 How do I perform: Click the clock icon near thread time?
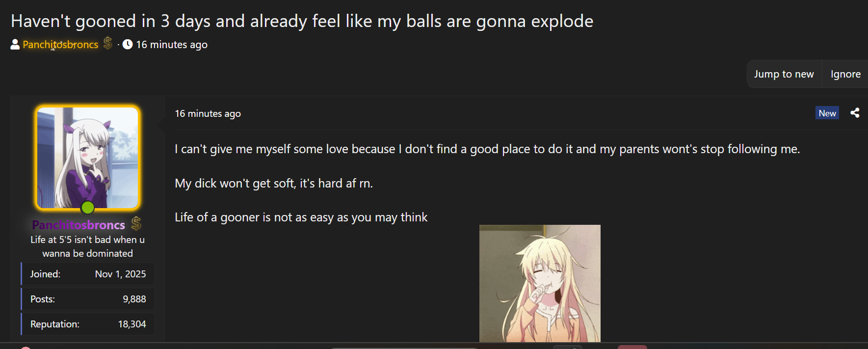pyautogui.click(x=128, y=45)
